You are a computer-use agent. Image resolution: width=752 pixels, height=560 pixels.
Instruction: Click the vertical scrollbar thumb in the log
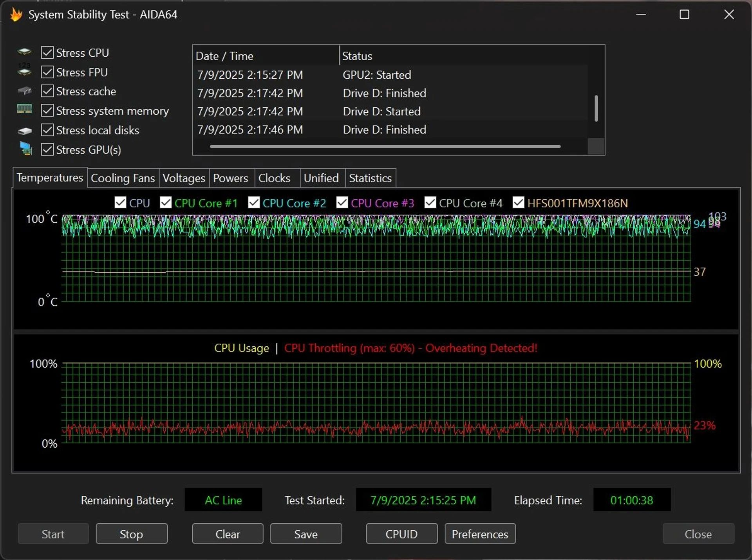(x=596, y=108)
